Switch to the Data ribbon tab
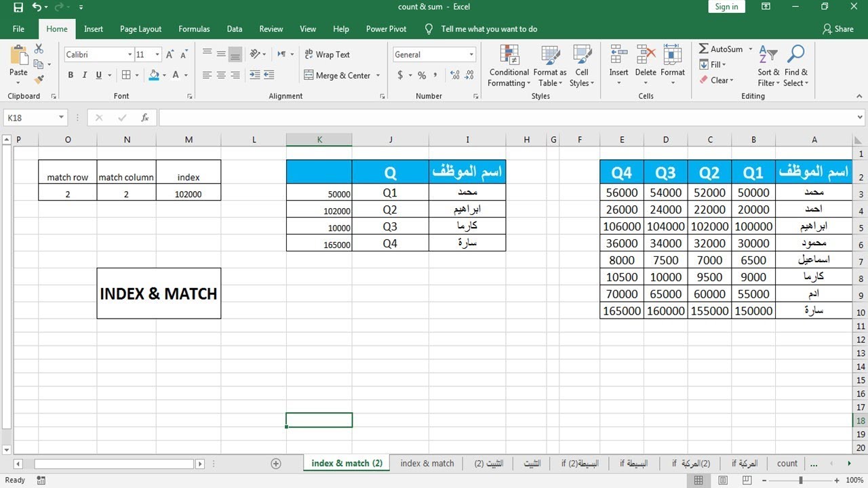Viewport: 868px width, 488px height. [x=235, y=29]
